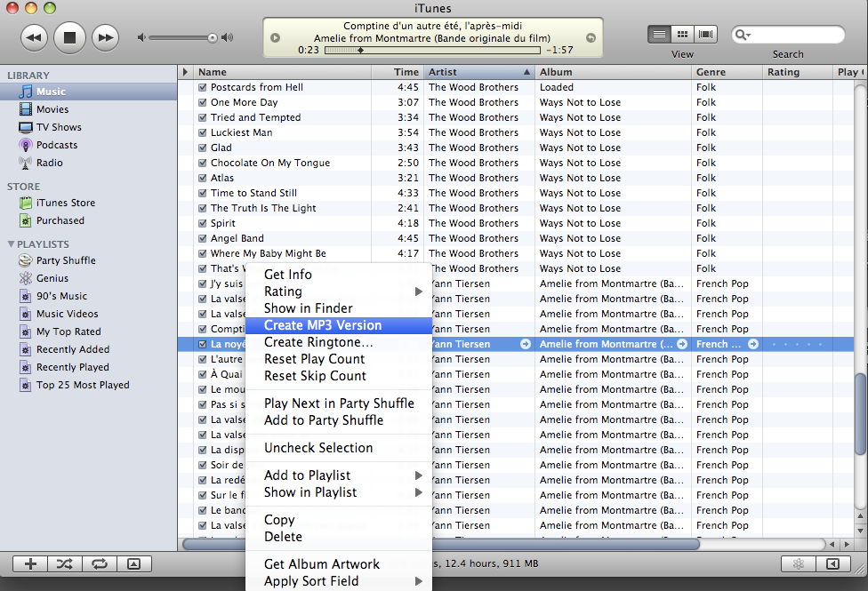Collapse the PLAYLISTS section triangle
The width and height of the screenshot is (868, 591).
coord(11,244)
